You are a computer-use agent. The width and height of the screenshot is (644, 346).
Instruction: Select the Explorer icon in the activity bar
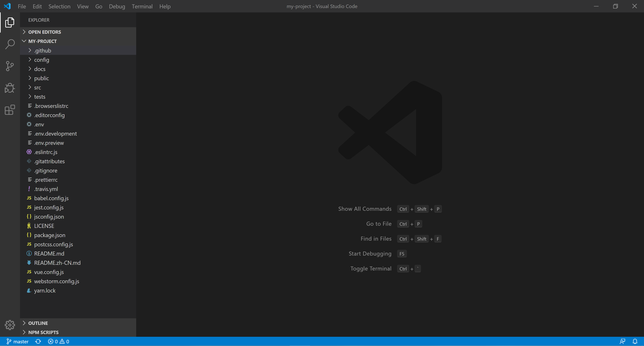10,22
